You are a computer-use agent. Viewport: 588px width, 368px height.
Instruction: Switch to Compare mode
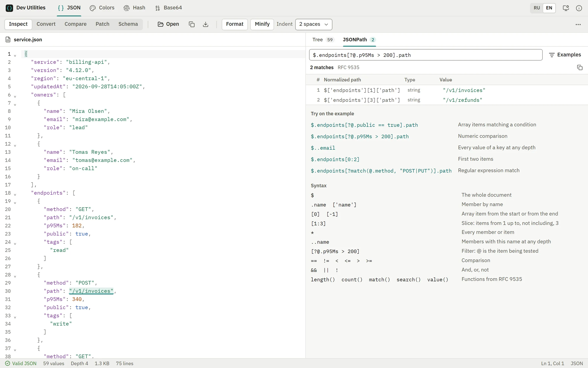coord(75,24)
